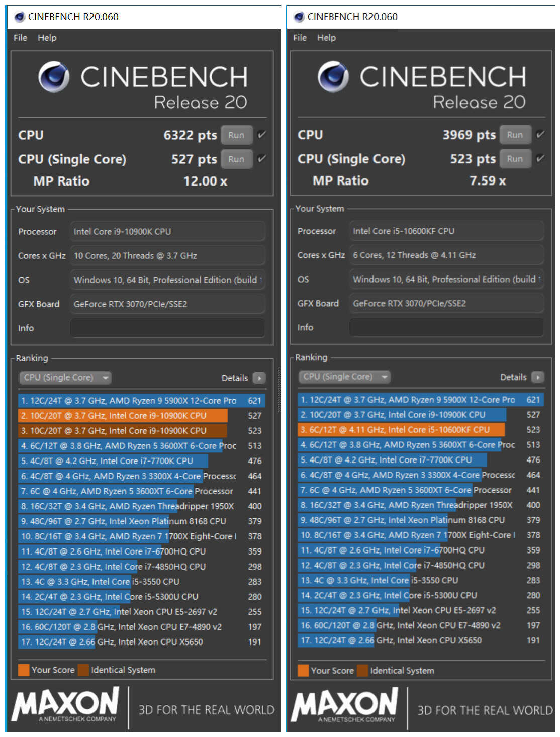The height and width of the screenshot is (737, 560).
Task: Click Processor field showing Intel Core i5-10600KF CPU
Action: (446, 231)
